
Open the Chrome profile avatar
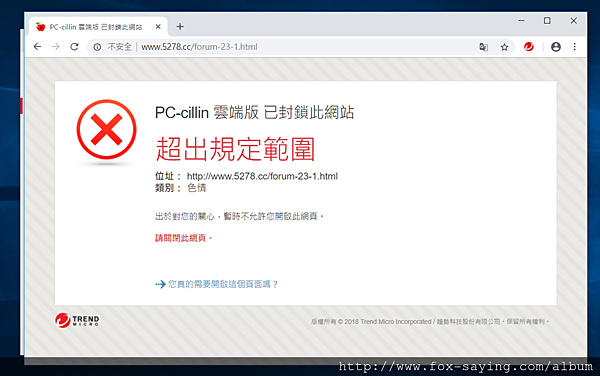(556, 47)
